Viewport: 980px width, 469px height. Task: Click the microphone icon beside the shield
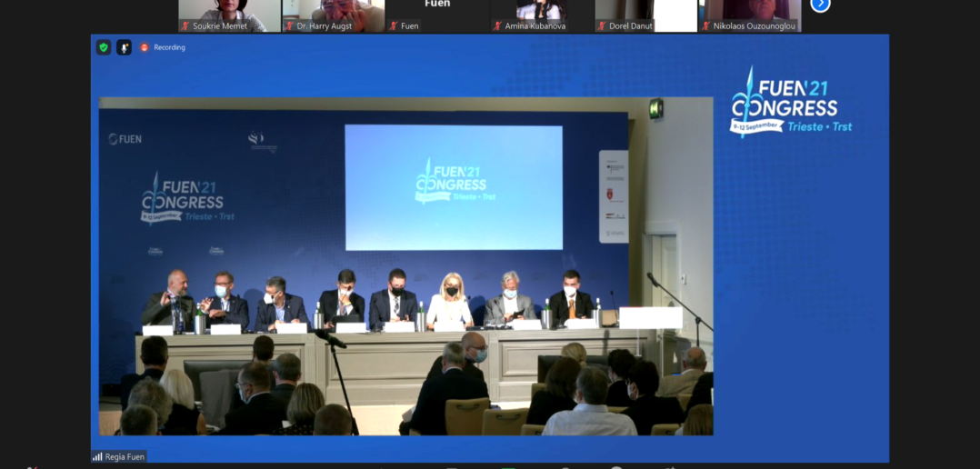click(x=124, y=47)
